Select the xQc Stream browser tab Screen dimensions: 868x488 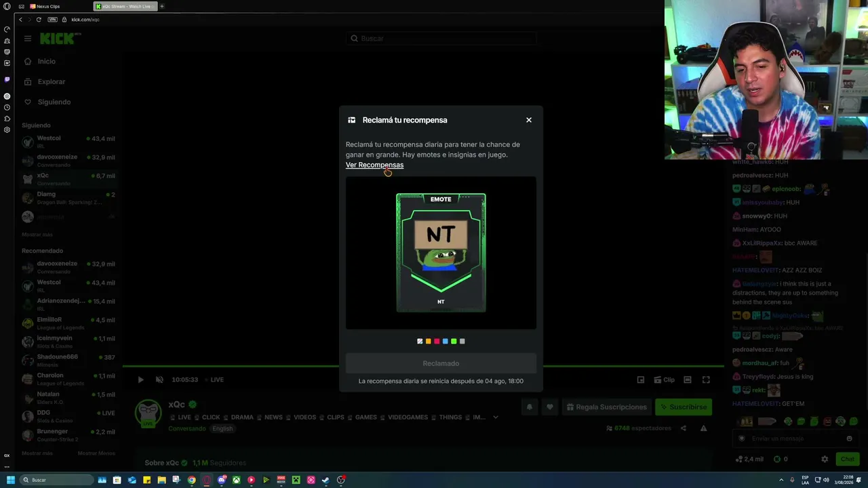tap(125, 6)
